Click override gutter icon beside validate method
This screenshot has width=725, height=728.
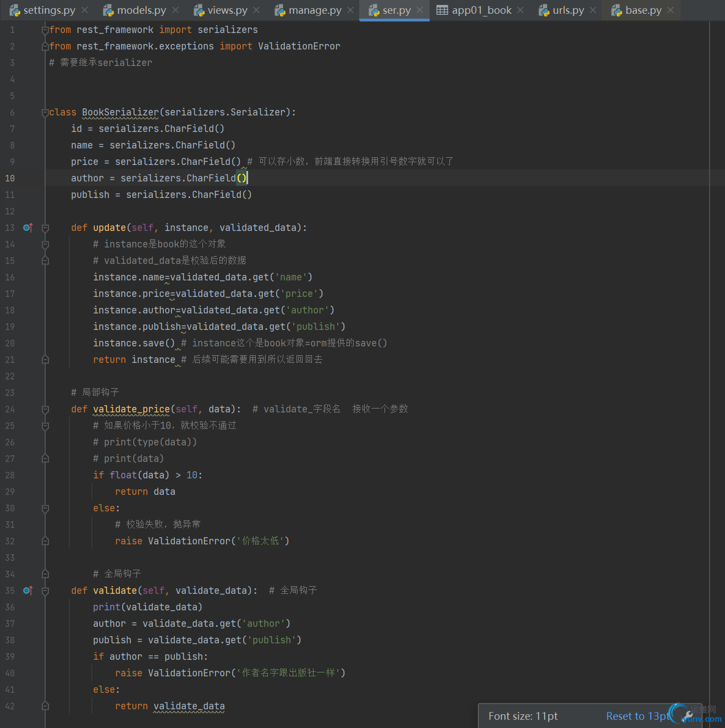point(28,591)
